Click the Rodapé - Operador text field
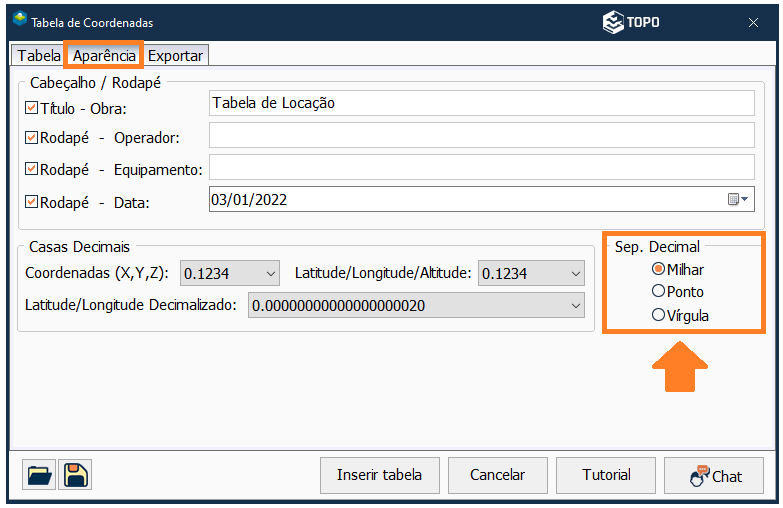783x508 pixels. [481, 135]
